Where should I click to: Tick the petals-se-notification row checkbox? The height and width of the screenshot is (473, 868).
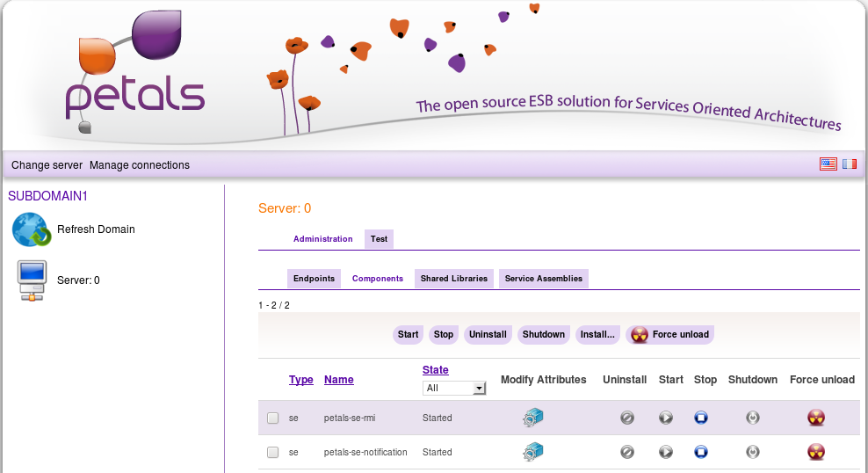coord(273,453)
